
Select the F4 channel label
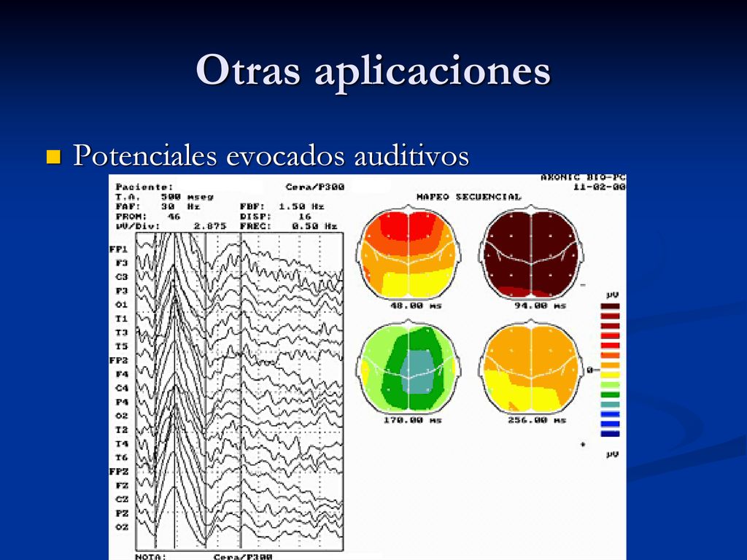(x=122, y=374)
